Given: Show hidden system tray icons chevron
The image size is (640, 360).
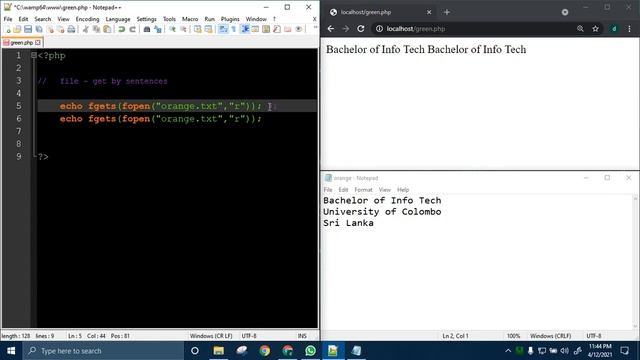Looking at the screenshot, I should (x=508, y=351).
